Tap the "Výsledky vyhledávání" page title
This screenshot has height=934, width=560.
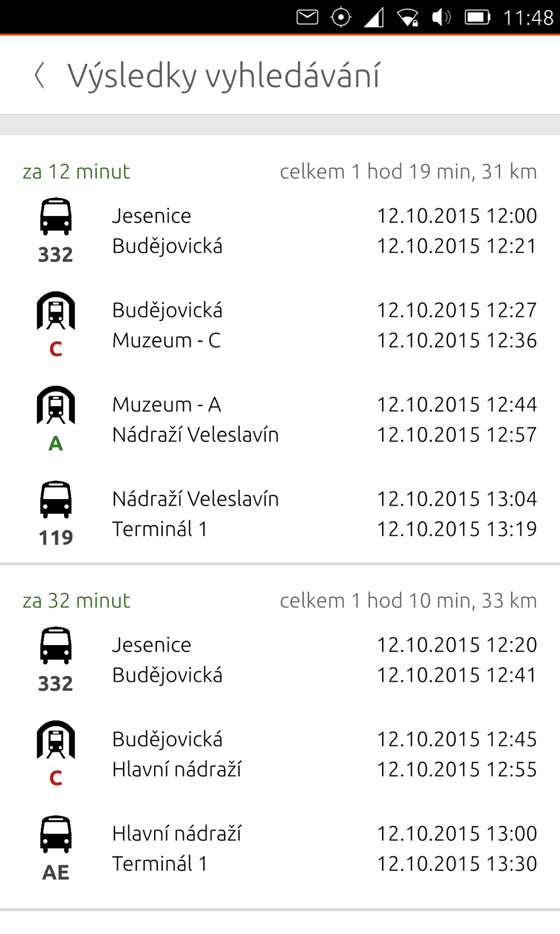click(223, 76)
